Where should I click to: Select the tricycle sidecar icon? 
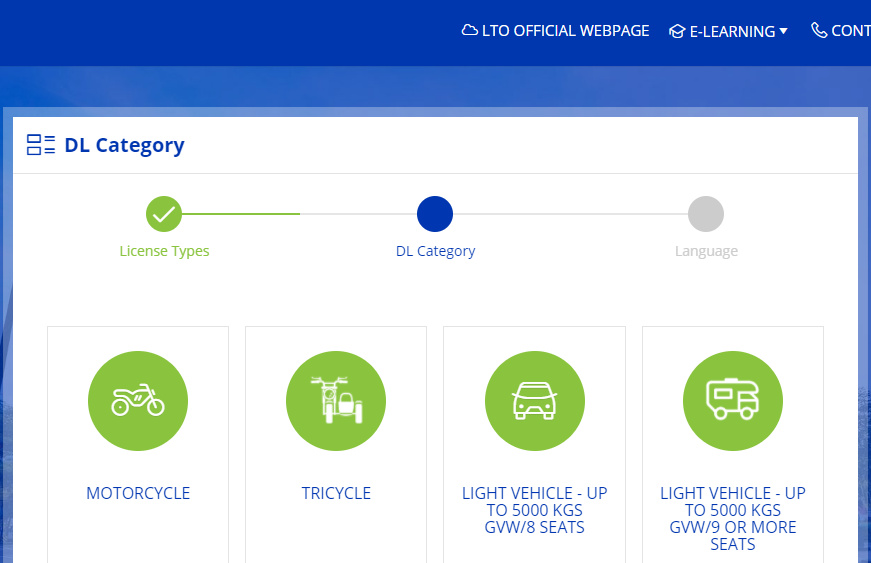336,401
